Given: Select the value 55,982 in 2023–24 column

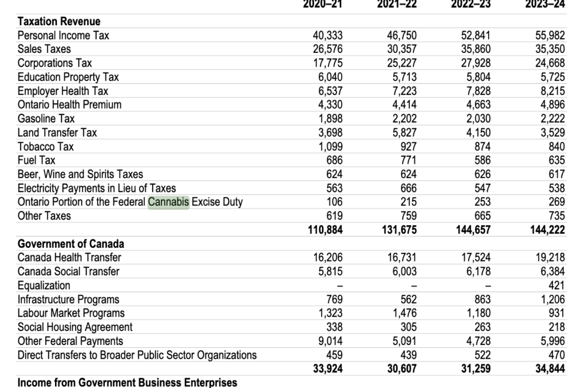Looking at the screenshot, I should tap(550, 35).
